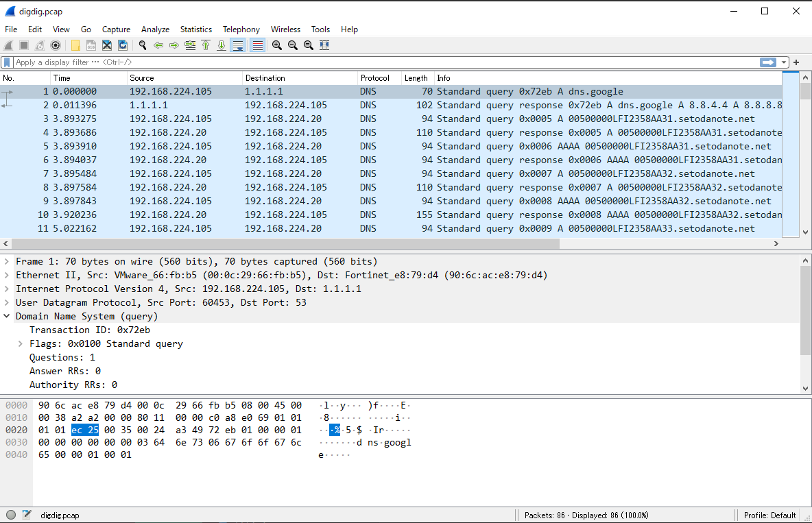Enable auto scroll in live capture
The image size is (812, 523).
(237, 45)
